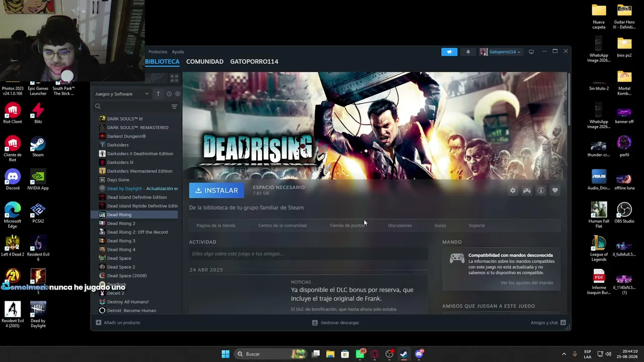Viewport: 644px width, 362px height.
Task: Open WhatsApp from the taskbar
Action: pyautogui.click(x=360, y=354)
